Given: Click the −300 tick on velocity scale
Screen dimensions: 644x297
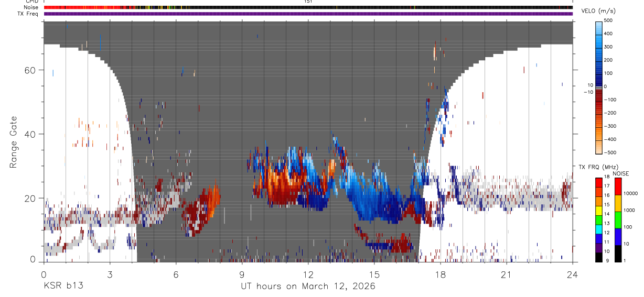Looking at the screenshot, I should point(610,126).
